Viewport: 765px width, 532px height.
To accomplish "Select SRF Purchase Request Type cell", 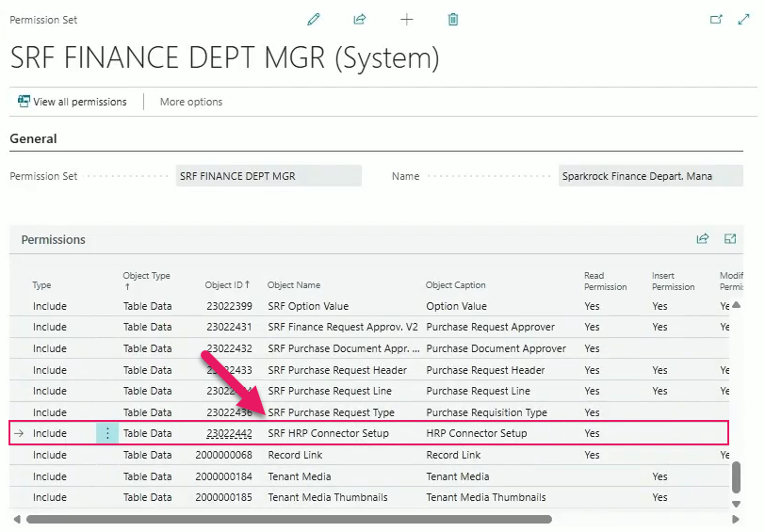I will [x=332, y=412].
